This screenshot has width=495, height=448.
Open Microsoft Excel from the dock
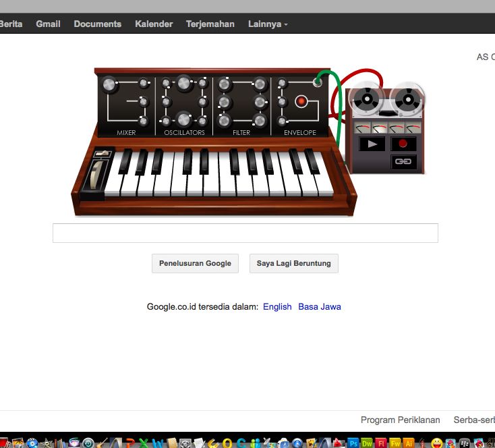pos(144,443)
